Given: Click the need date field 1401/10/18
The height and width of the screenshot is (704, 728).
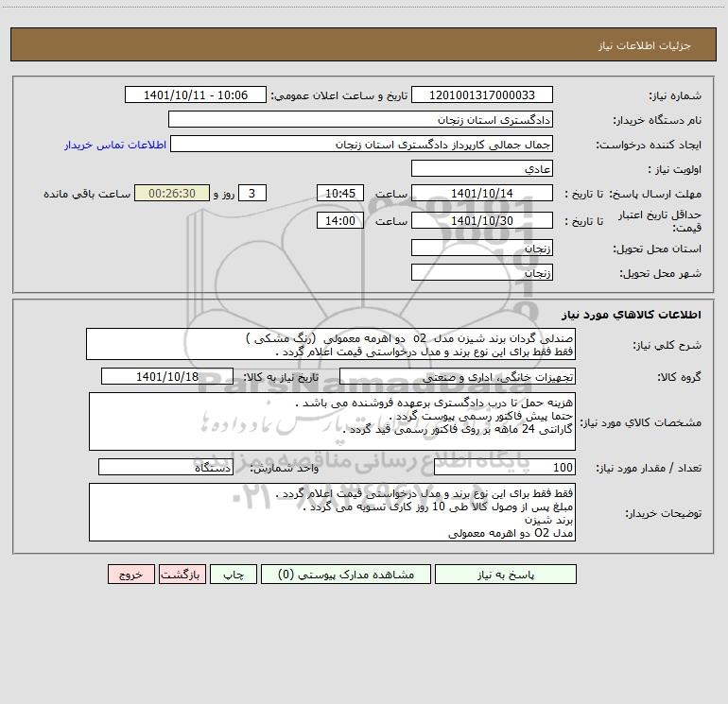Looking at the screenshot, I should (x=167, y=376).
